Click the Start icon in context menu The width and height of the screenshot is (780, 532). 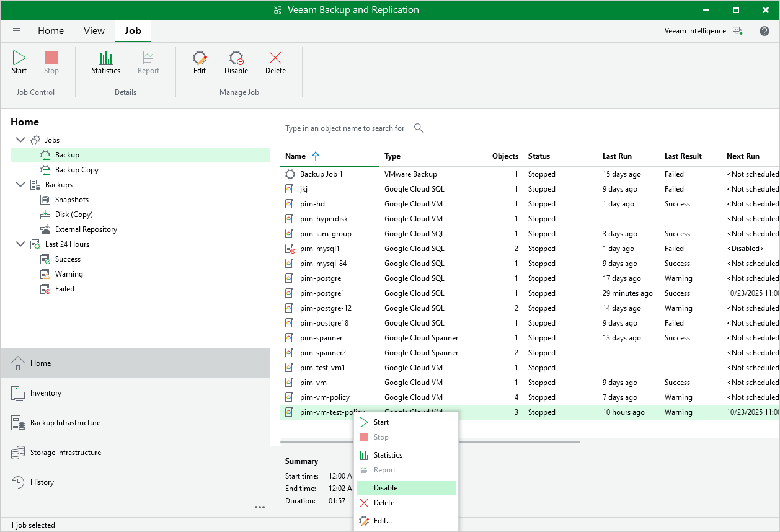(364, 422)
